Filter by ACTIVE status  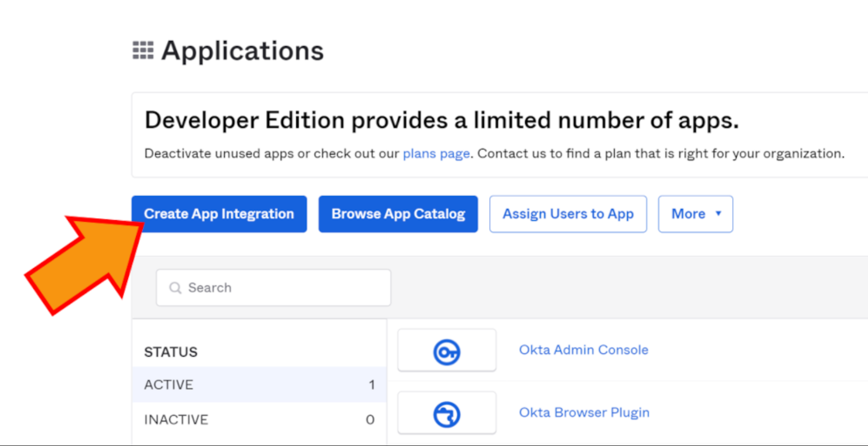[259, 385]
